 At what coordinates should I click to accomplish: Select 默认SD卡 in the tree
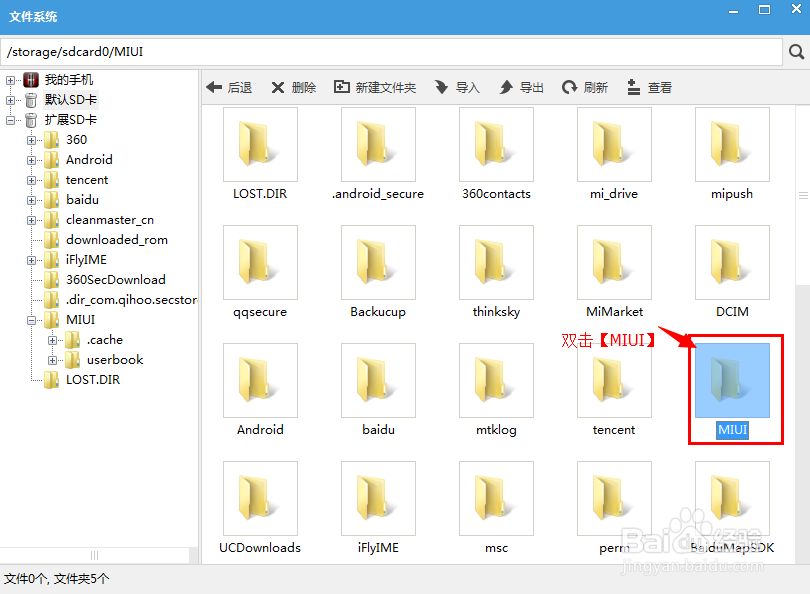pyautogui.click(x=71, y=100)
